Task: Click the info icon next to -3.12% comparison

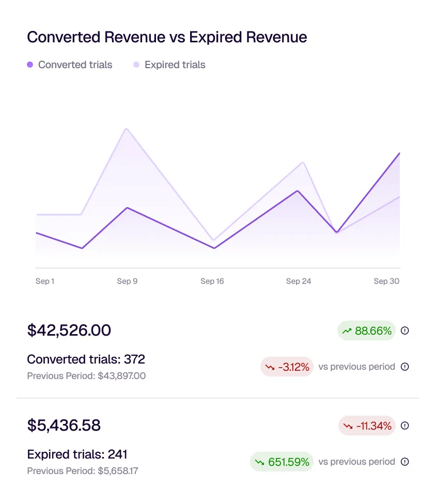Action: (x=405, y=367)
